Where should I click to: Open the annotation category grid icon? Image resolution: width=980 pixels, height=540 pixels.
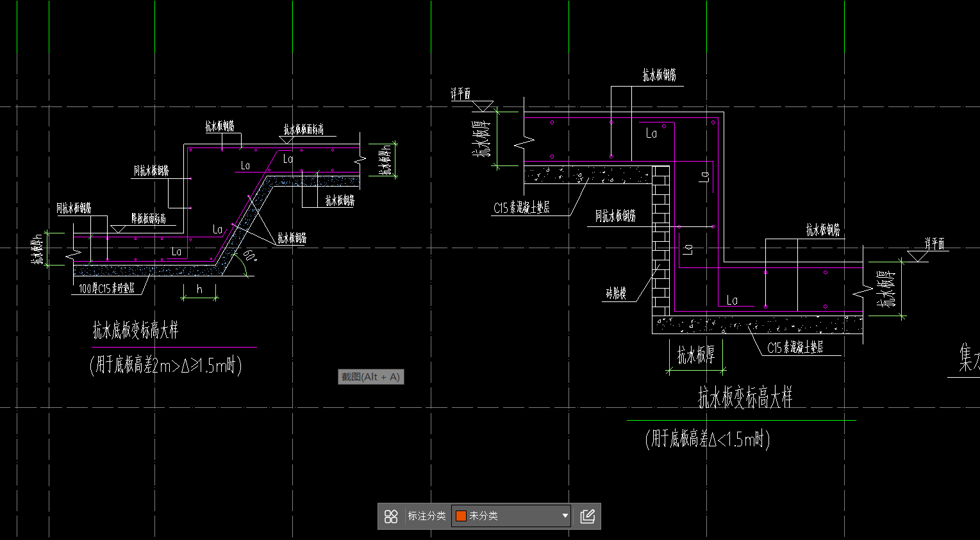click(x=391, y=516)
